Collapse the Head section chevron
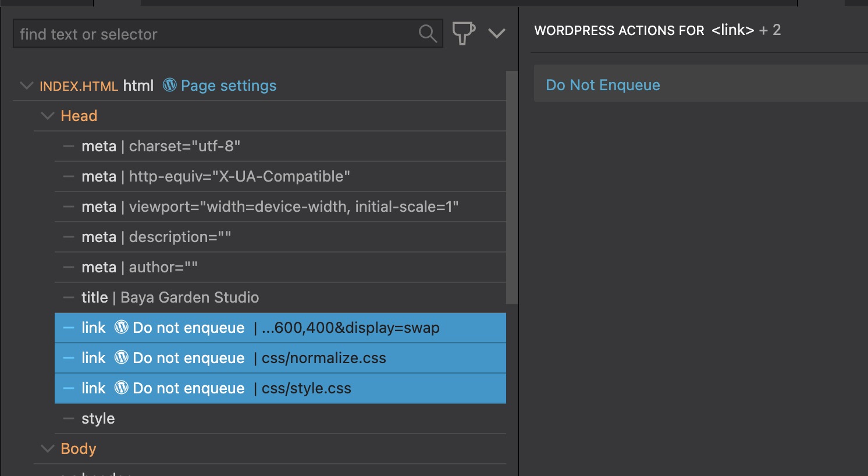 click(47, 116)
